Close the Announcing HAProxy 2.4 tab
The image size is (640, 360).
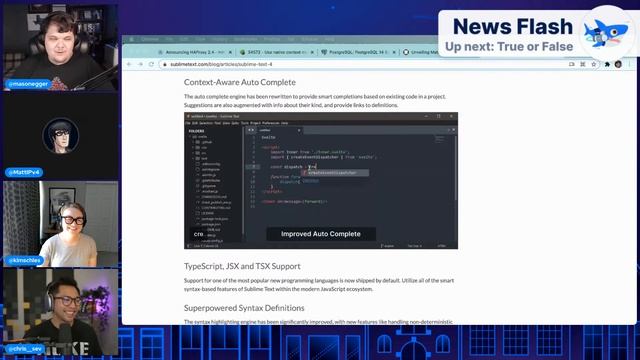click(230, 52)
